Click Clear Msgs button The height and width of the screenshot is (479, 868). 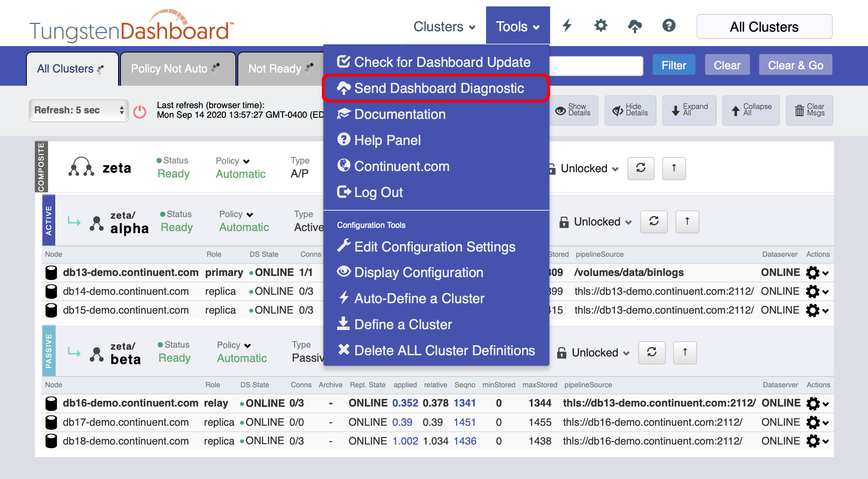pos(809,110)
